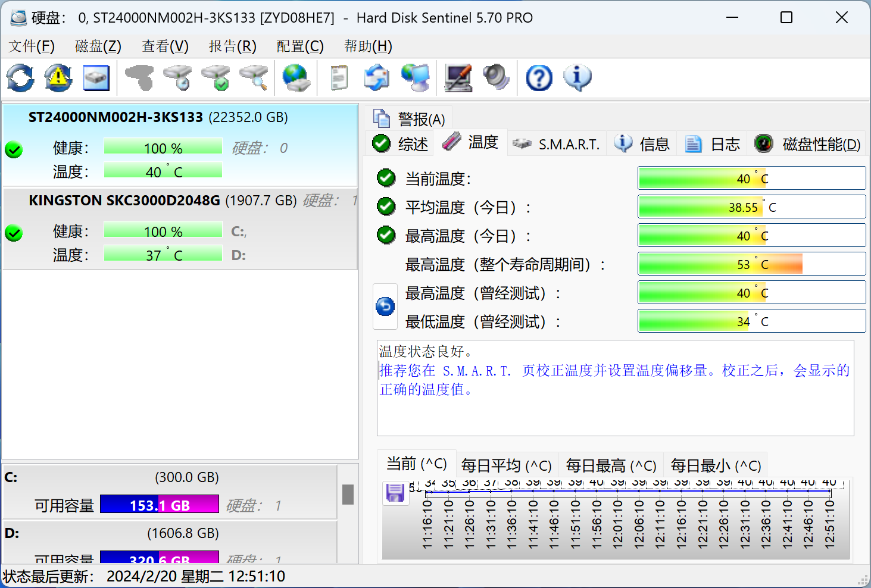Click the blue question mark help icon
Screen dimensions: 871x588
(539, 78)
